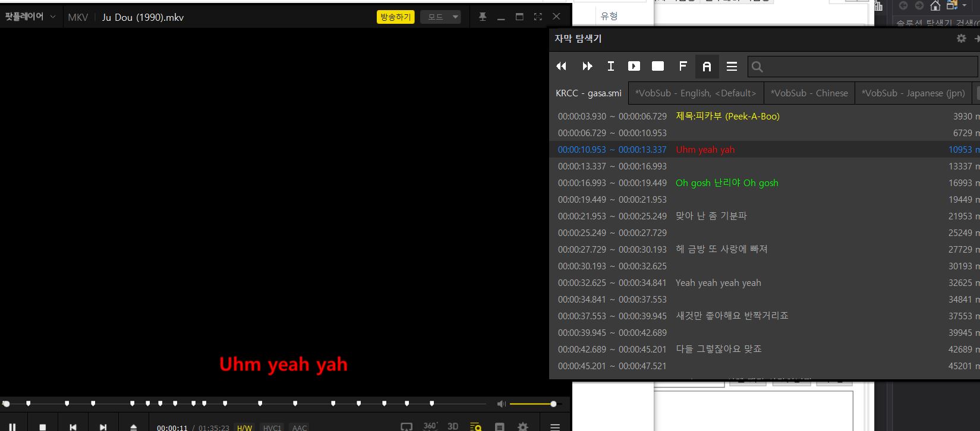Image resolution: width=980 pixels, height=431 pixels.
Task: Click the 방송하기 broadcast button
Action: pos(395,17)
